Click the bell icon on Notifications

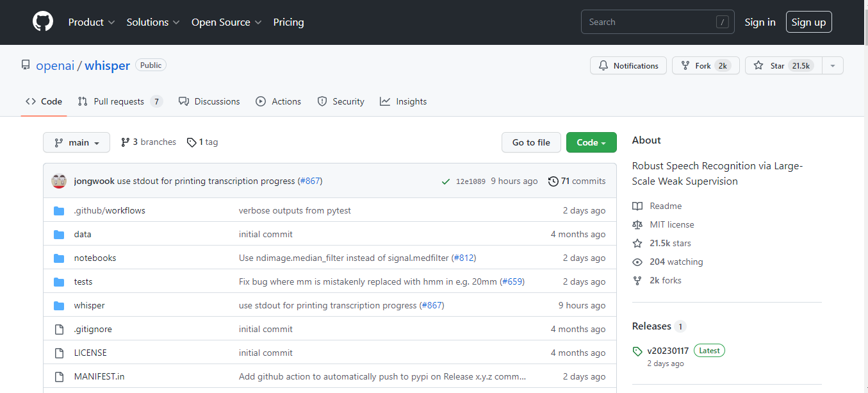pos(603,65)
